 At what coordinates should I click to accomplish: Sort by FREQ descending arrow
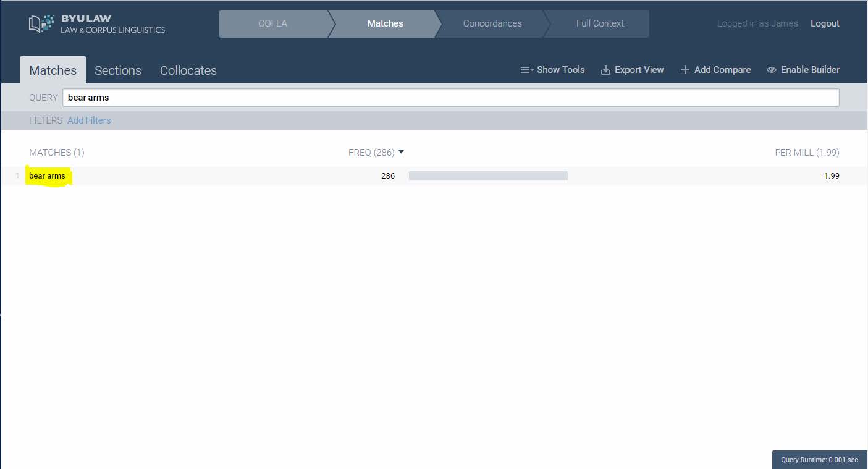point(401,152)
